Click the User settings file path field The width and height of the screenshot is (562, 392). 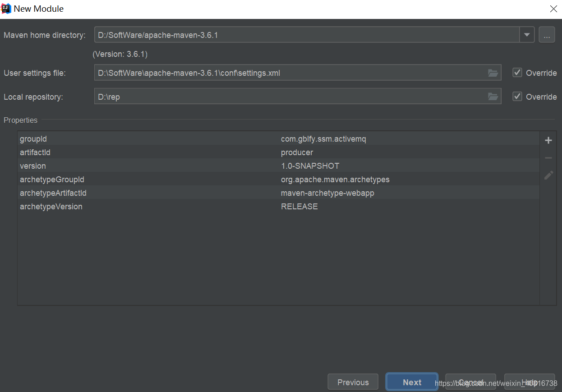coord(298,73)
